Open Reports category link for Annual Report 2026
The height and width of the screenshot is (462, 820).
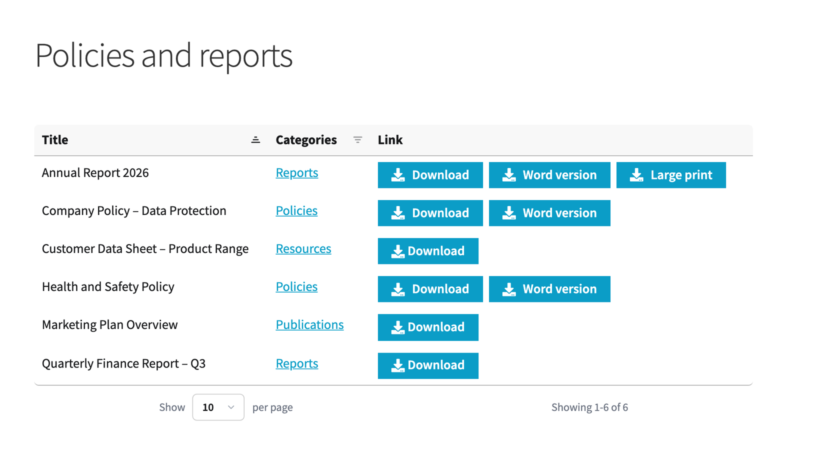(x=297, y=173)
